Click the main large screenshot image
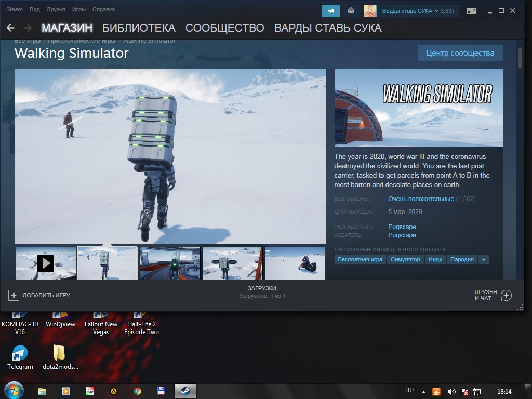Screen dimensions: 532x399 (x=170, y=156)
